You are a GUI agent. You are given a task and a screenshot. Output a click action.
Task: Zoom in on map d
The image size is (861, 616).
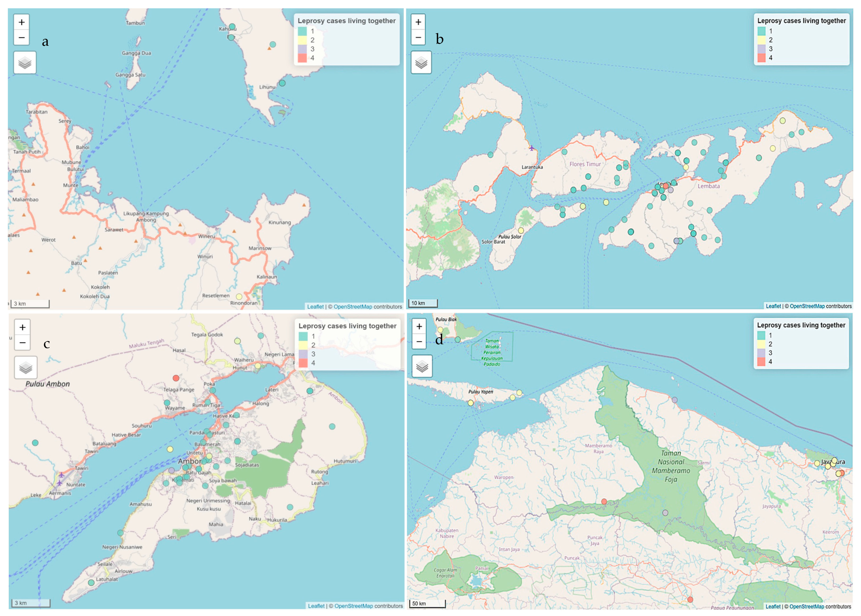coord(419,326)
